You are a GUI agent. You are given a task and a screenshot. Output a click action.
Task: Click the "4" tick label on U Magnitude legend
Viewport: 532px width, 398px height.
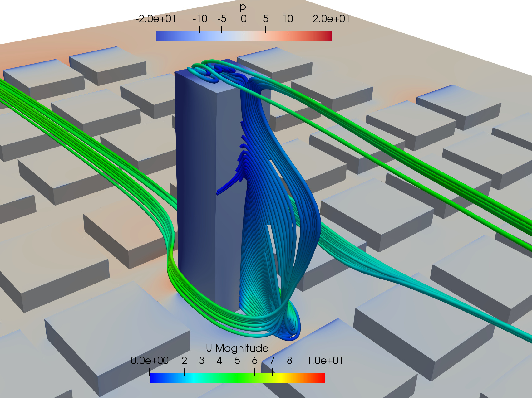(219, 361)
